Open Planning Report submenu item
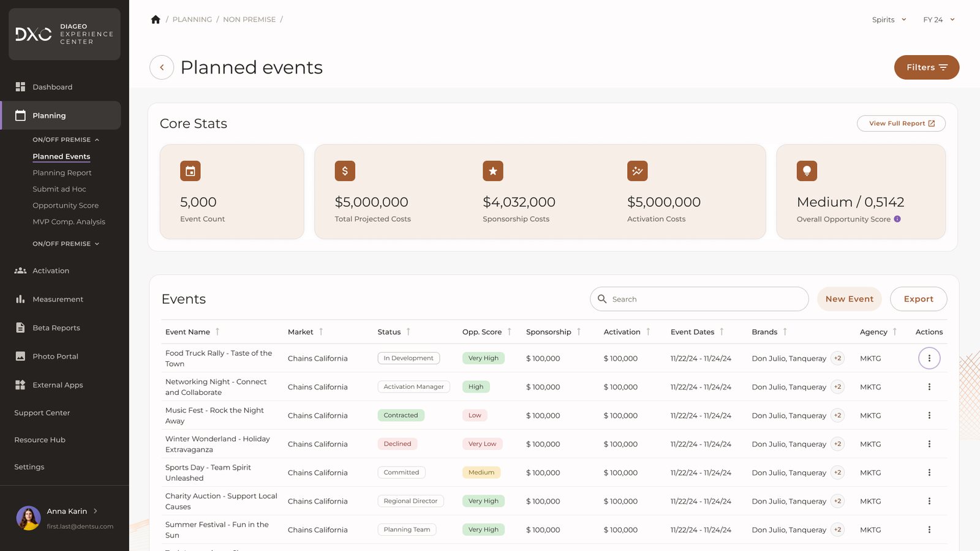This screenshot has height=551, width=980. [62, 173]
